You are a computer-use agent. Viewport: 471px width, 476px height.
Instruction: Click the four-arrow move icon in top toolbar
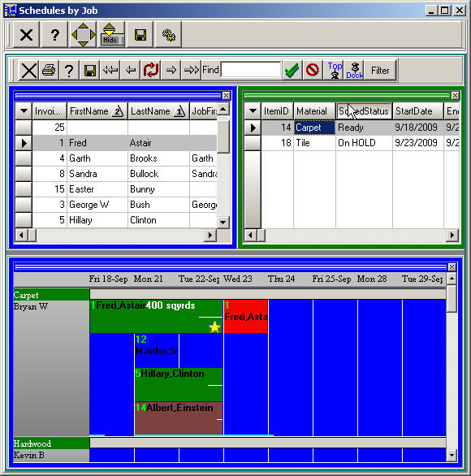point(83,35)
